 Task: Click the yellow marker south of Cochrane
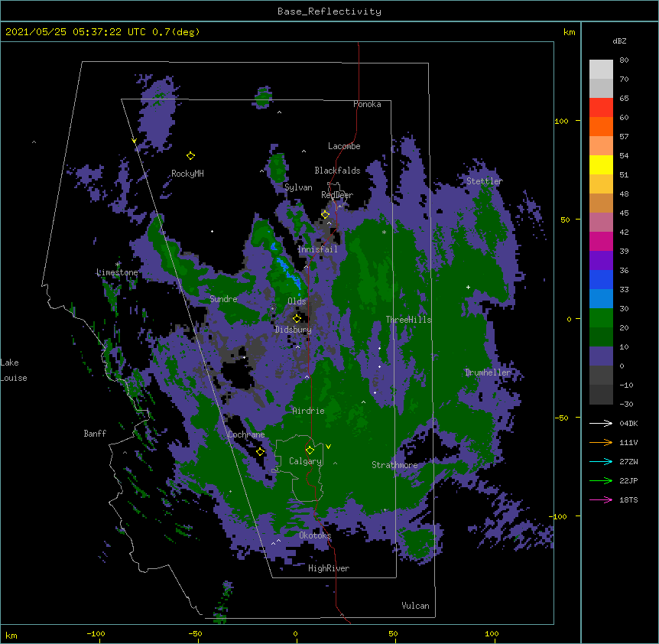click(x=260, y=452)
